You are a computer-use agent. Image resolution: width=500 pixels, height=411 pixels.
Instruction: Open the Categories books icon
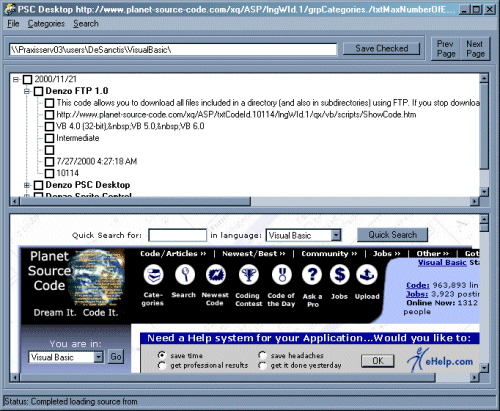[153, 275]
